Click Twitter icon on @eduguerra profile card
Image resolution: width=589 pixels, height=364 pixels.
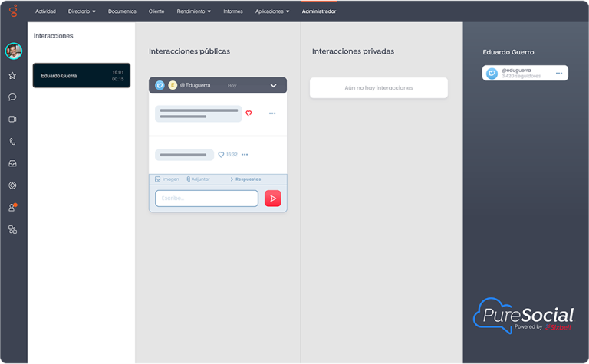coord(492,73)
